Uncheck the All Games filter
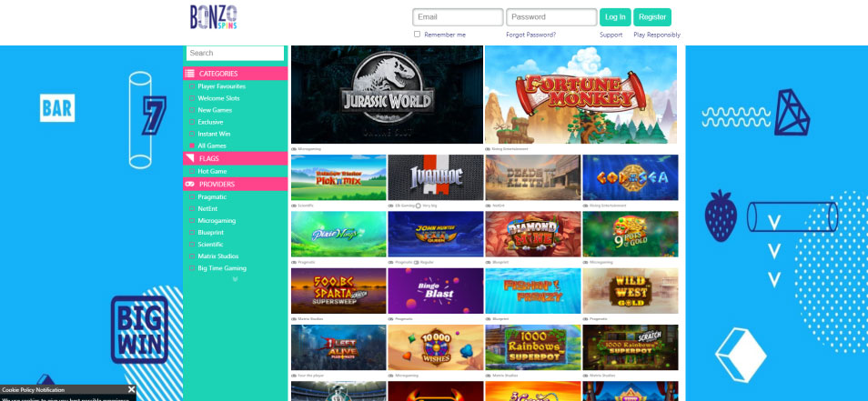The width and height of the screenshot is (868, 401). coord(192,146)
